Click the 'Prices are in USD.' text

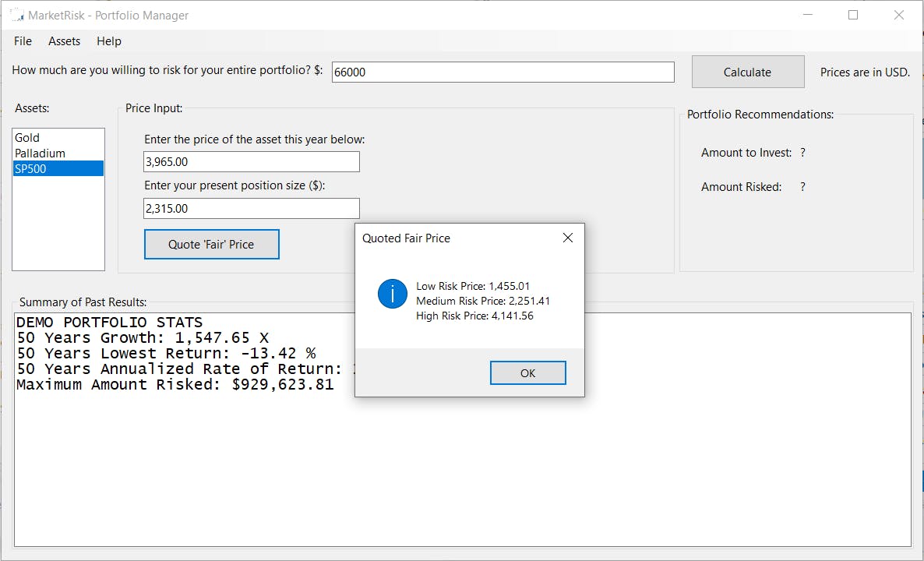coord(865,72)
